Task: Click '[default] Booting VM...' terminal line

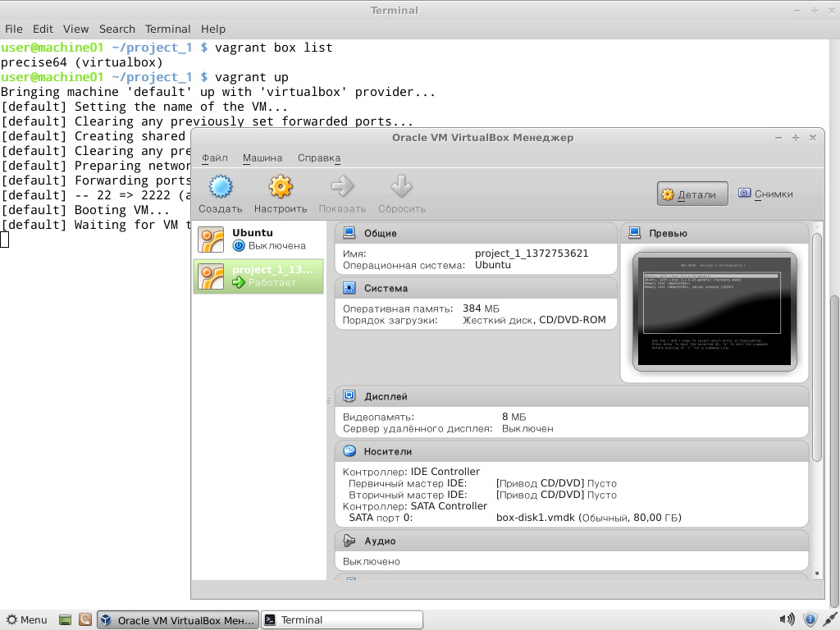Action: [84, 210]
